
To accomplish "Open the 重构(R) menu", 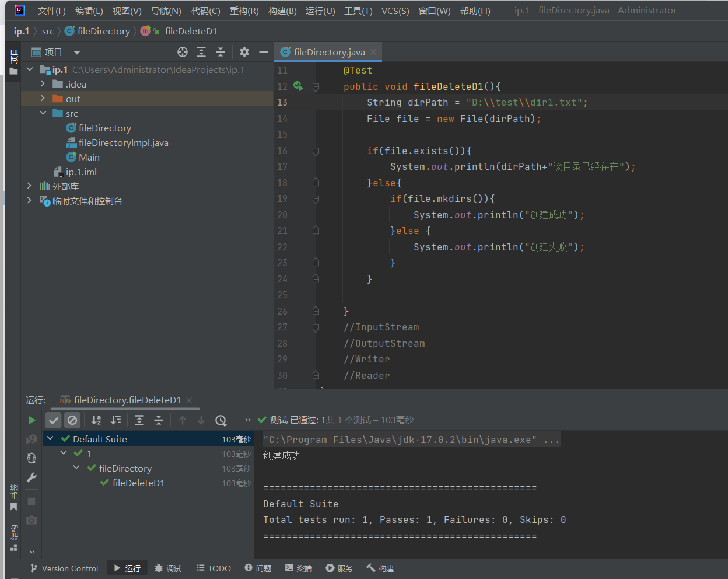I will [244, 11].
